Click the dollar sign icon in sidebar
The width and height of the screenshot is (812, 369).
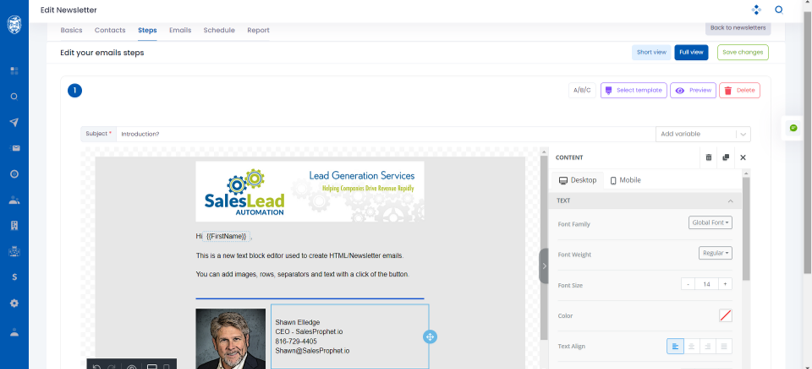coord(14,277)
